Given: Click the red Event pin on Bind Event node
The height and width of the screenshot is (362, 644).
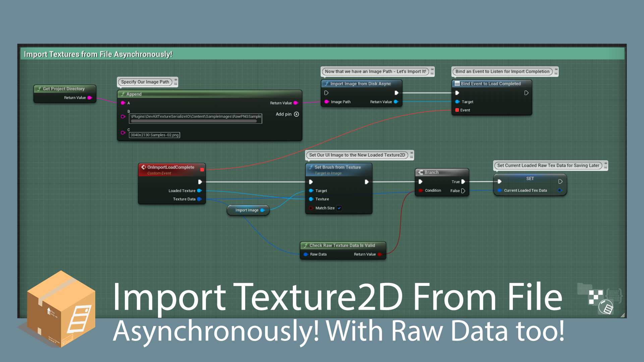Looking at the screenshot, I should point(457,110).
